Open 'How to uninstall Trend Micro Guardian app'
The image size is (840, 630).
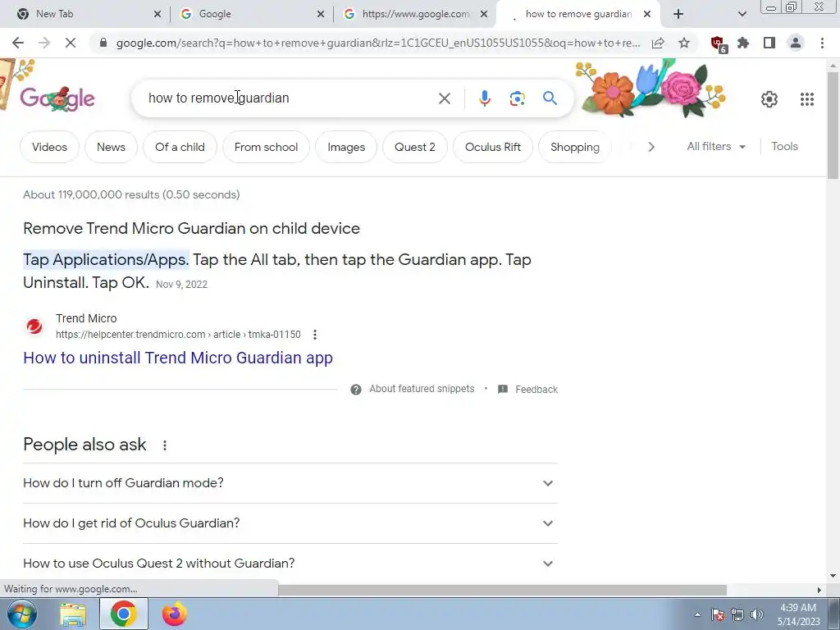point(178,358)
